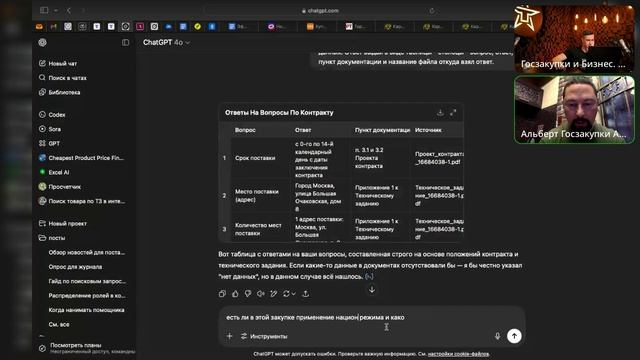Focus the message input field
Screen dimensions: 640x360
point(371,317)
